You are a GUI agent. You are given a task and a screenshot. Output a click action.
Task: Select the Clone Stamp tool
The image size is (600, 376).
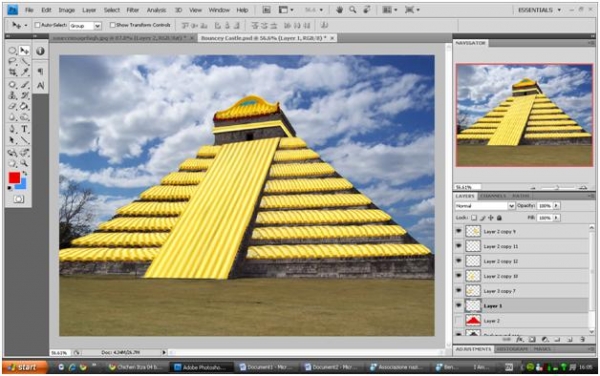(x=12, y=95)
